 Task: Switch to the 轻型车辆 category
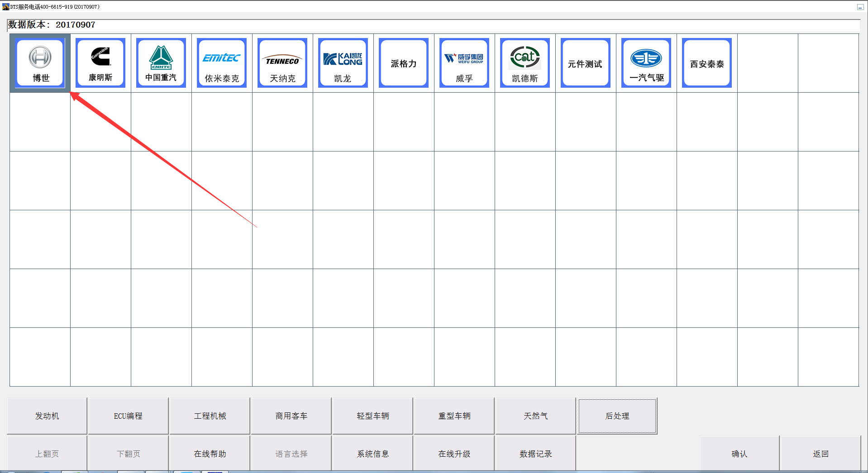pos(372,416)
